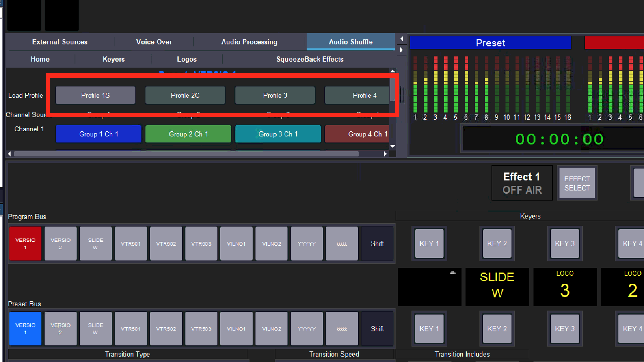
Task: Load Profile 2C
Action: 185,95
